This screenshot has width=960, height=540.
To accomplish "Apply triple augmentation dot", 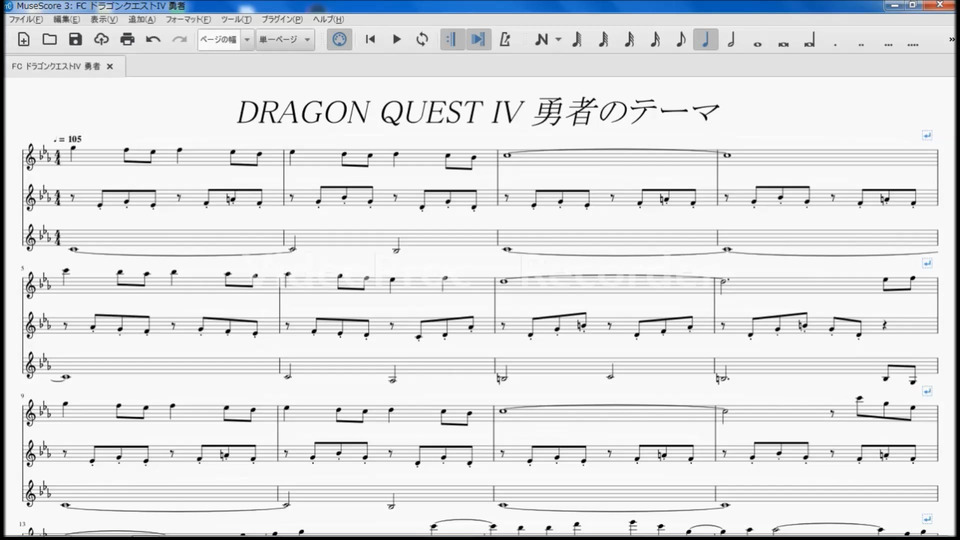I will [888, 43].
